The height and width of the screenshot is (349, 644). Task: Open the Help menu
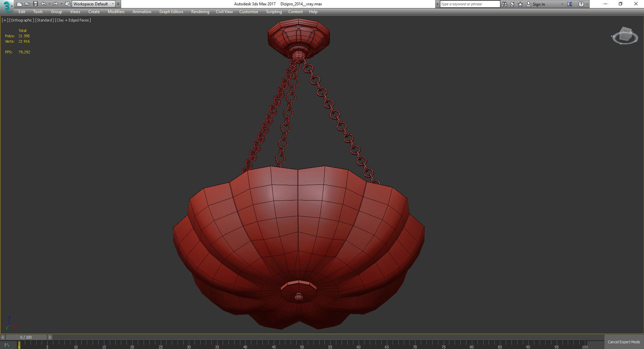[313, 12]
